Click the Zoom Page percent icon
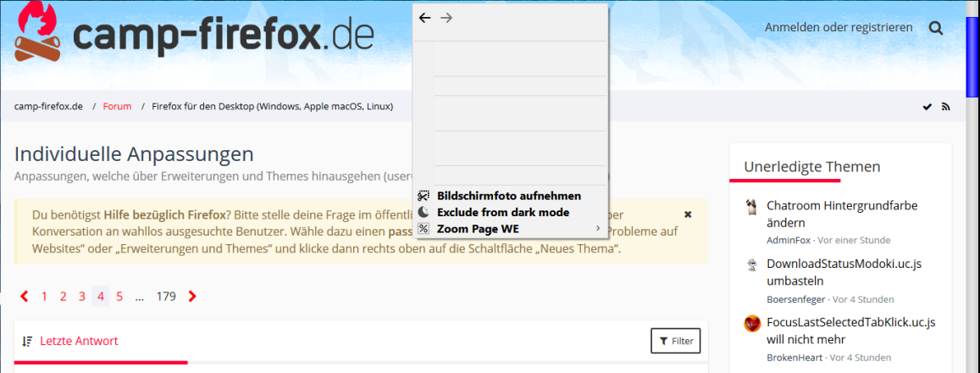The width and height of the screenshot is (980, 373). pyautogui.click(x=424, y=229)
